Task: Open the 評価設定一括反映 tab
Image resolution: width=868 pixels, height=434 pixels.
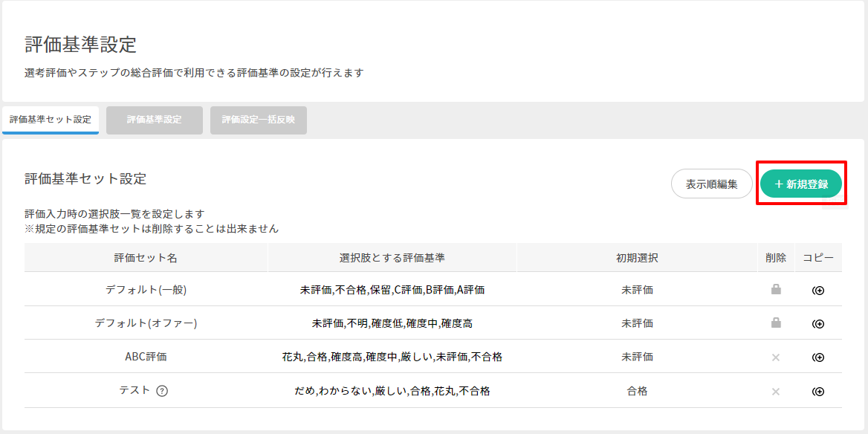Action: point(258,120)
